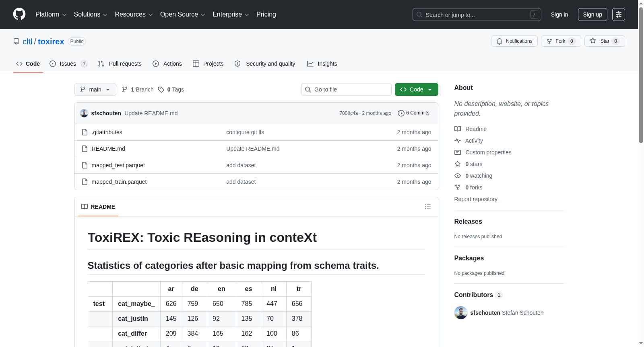
Task: Switch to the Issues tab
Action: point(68,64)
